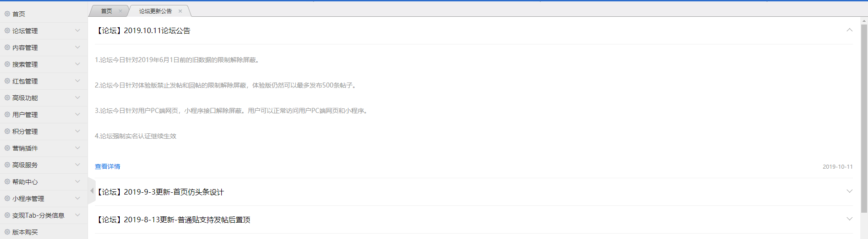Click the gear icon beside 首页
The height and width of the screenshot is (239, 868).
coord(7,14)
